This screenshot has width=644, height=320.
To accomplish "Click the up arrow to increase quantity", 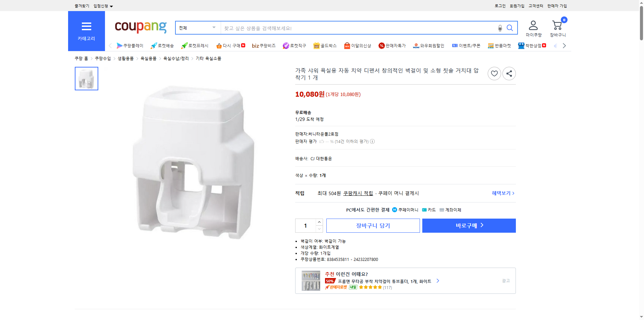I will coord(319,222).
